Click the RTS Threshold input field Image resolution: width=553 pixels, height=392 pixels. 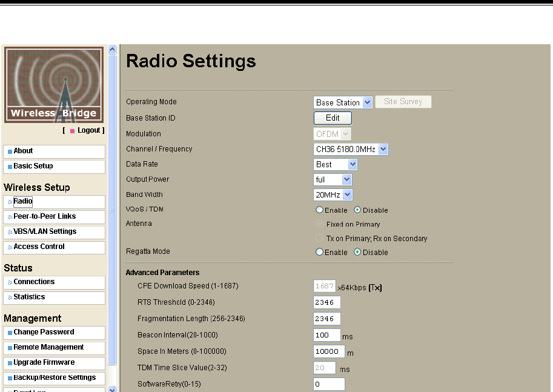(327, 302)
